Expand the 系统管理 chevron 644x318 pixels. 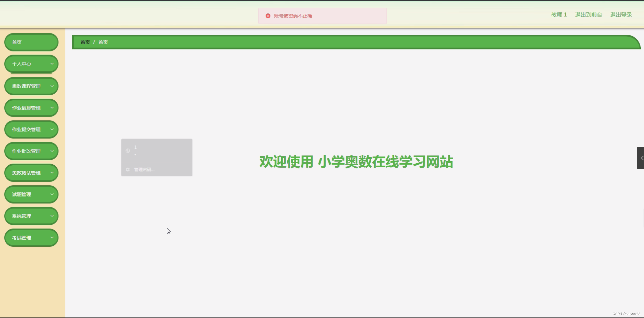[52, 216]
